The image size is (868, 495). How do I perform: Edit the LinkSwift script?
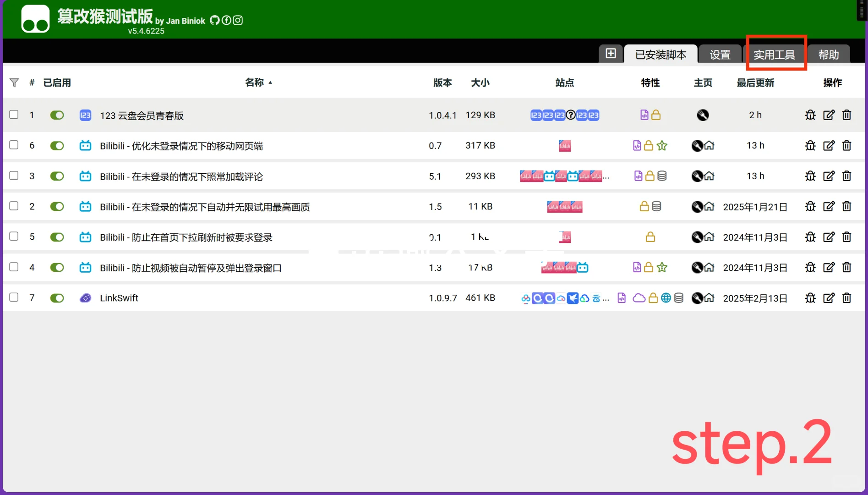(829, 298)
